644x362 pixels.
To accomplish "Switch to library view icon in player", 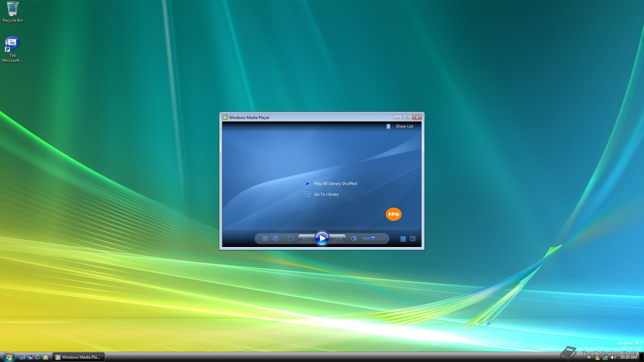I will pyautogui.click(x=403, y=239).
